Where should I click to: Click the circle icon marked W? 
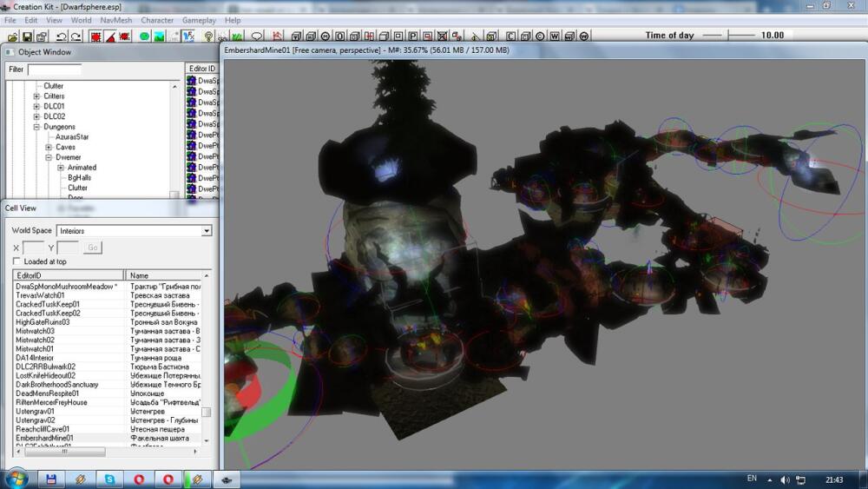click(x=584, y=36)
